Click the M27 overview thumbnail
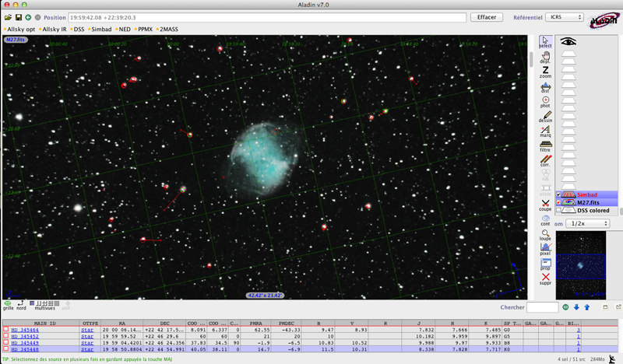The width and height of the screenshot is (623, 364). coord(580,264)
